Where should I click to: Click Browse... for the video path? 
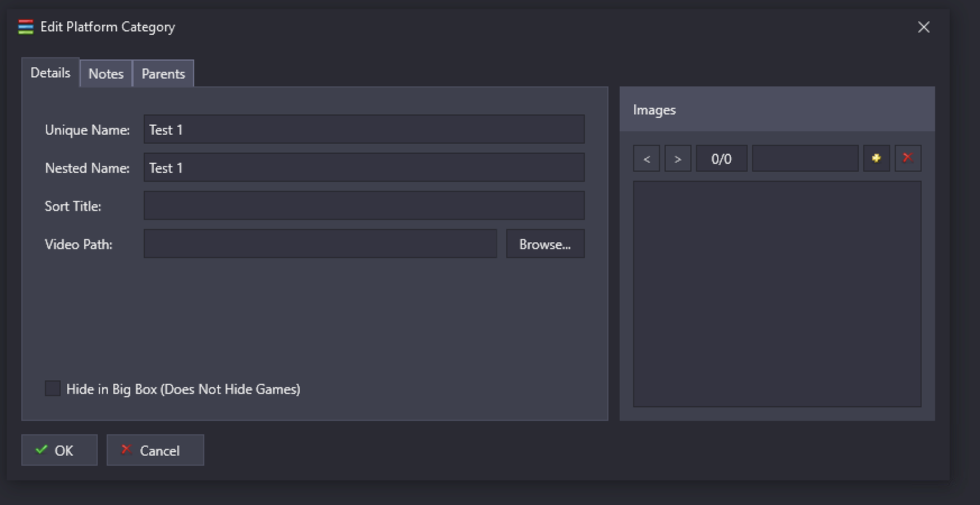(546, 244)
